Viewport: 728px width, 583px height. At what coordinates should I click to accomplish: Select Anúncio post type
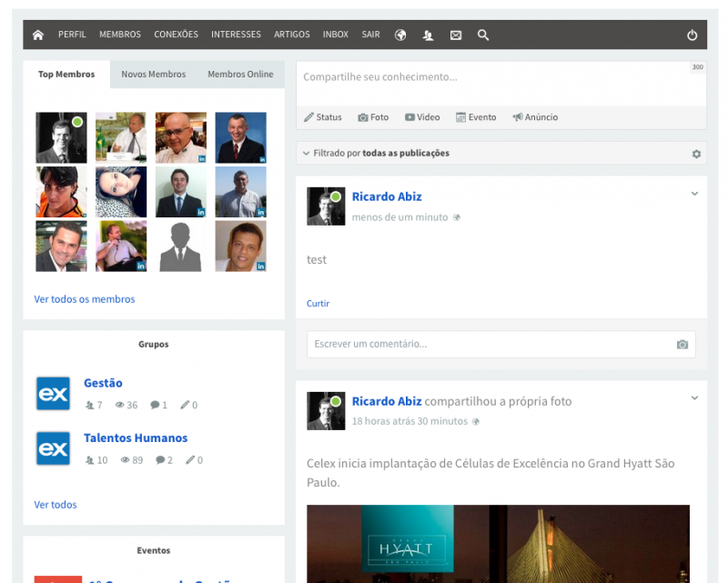point(535,117)
